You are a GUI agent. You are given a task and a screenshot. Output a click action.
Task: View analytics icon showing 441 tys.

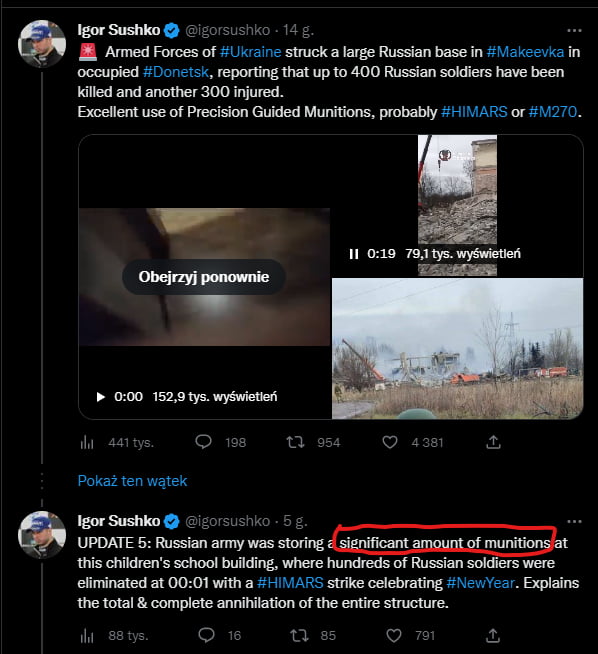[x=87, y=442]
